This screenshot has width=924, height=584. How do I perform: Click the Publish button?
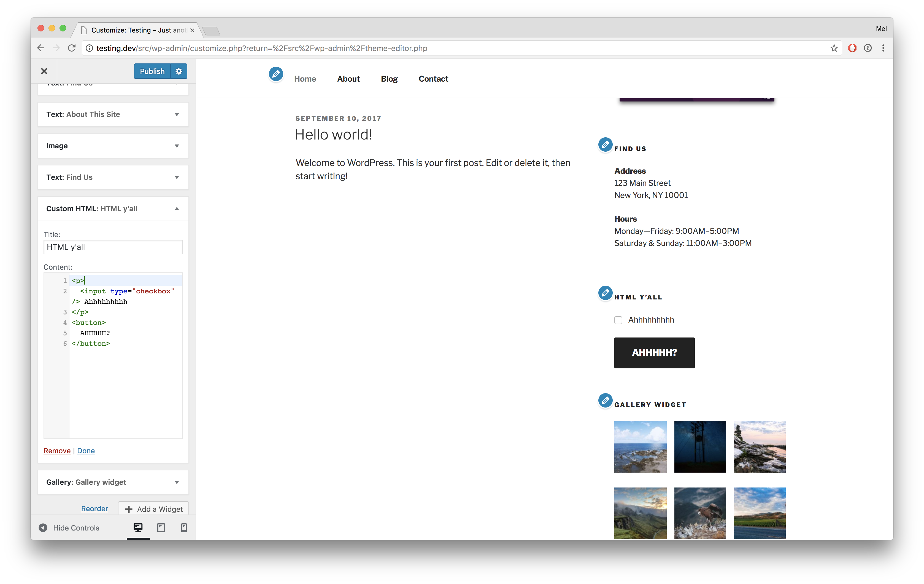pos(152,71)
